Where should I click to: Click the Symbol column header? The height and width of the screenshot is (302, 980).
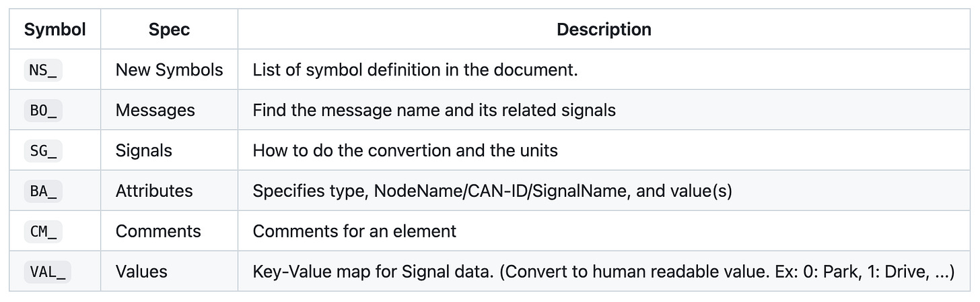(x=55, y=30)
